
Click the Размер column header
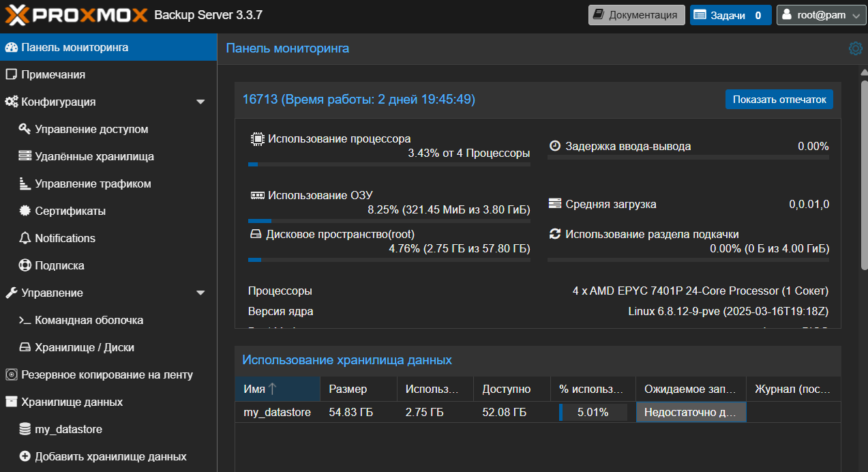[x=359, y=389]
